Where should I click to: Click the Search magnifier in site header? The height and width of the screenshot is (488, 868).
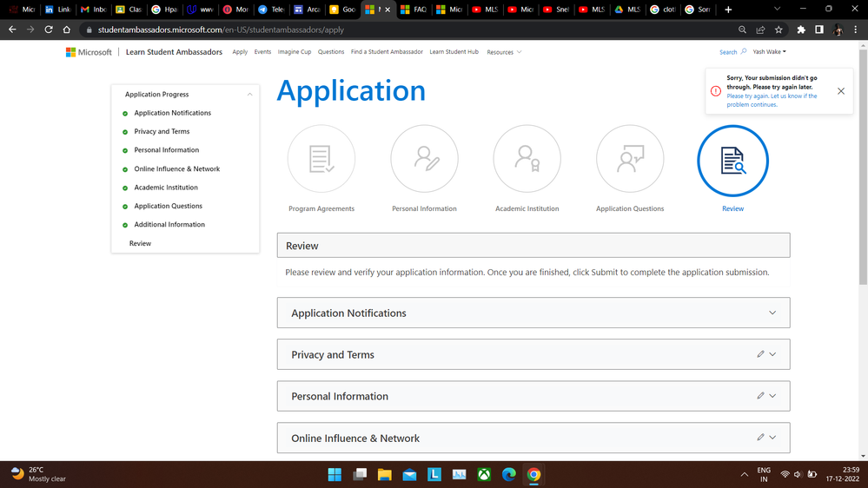[744, 51]
